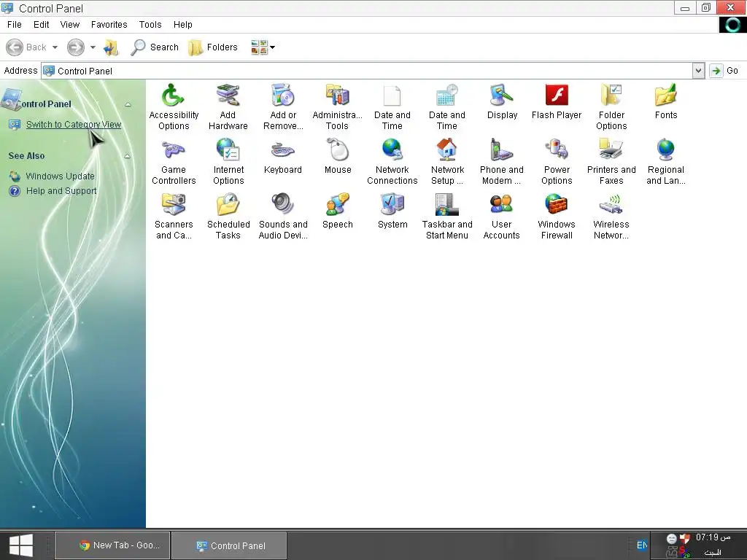Click the Search toolbar button

(x=155, y=47)
